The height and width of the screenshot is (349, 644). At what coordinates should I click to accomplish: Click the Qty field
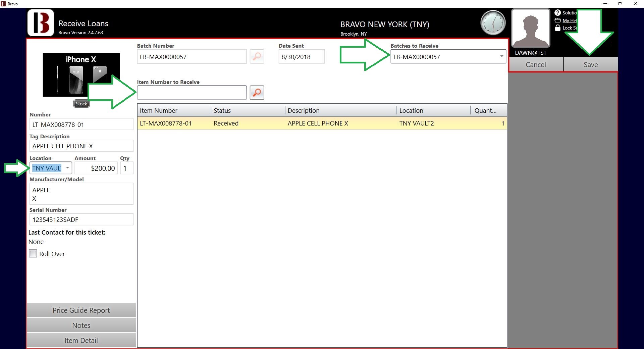tap(126, 168)
